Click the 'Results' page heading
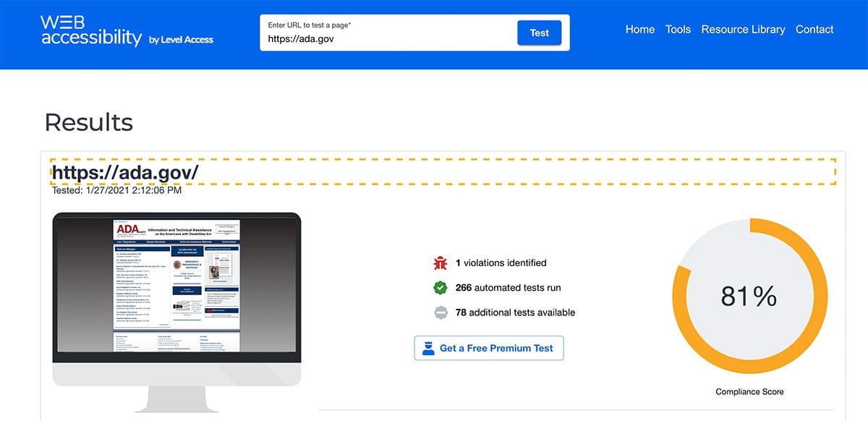Viewport: 868px width, 421px height. (88, 122)
